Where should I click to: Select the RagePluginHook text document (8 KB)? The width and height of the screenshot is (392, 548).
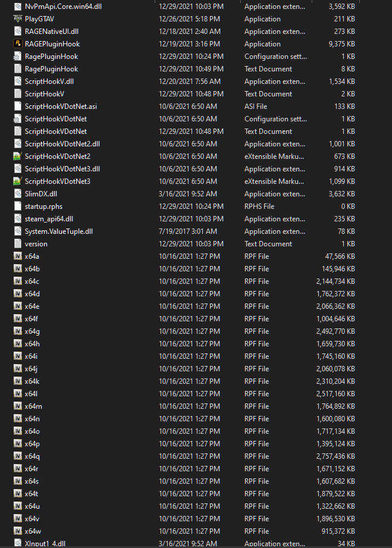tap(51, 69)
